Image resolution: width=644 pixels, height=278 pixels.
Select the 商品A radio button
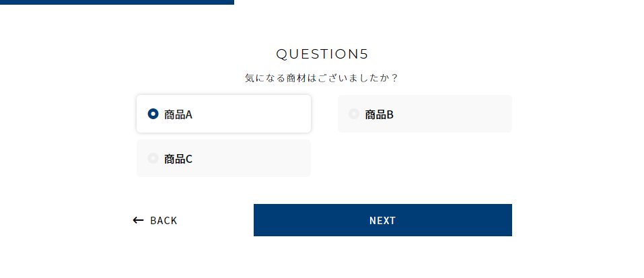(x=153, y=114)
